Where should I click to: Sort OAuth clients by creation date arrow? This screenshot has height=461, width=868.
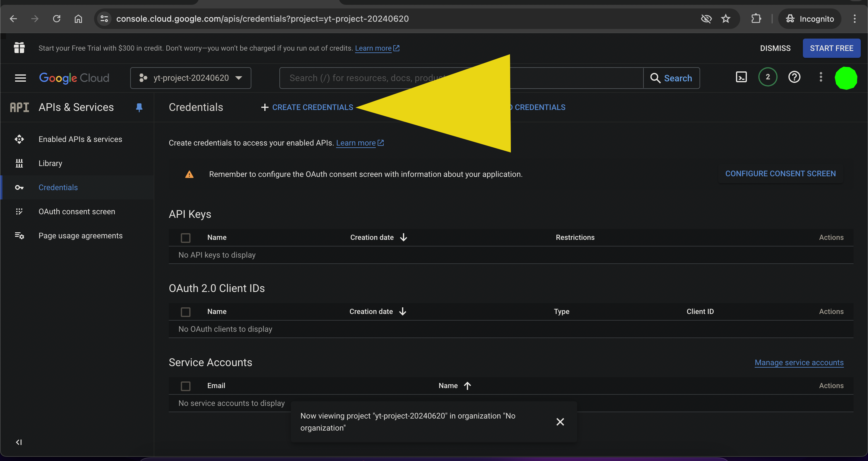click(403, 312)
